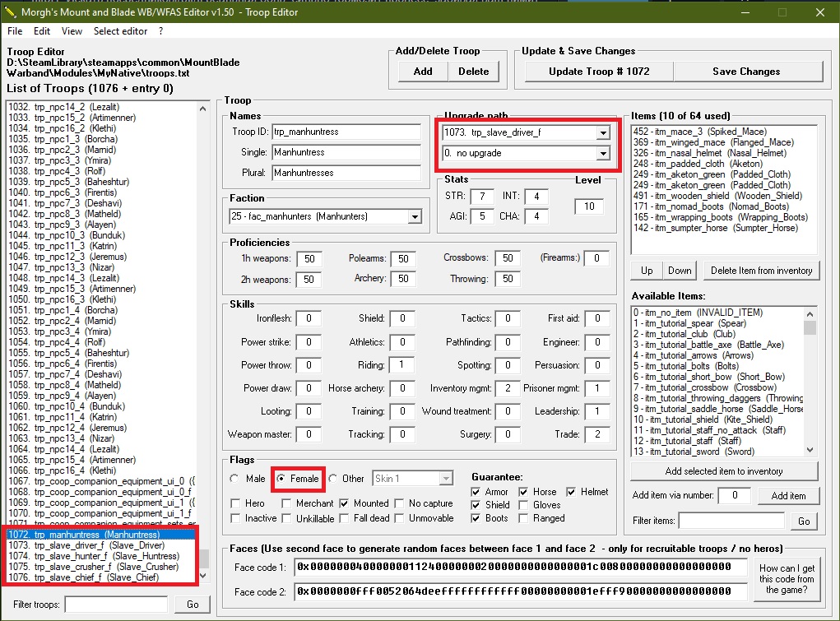Image resolution: width=840 pixels, height=621 pixels.
Task: Click the Add item button
Action: (x=788, y=496)
